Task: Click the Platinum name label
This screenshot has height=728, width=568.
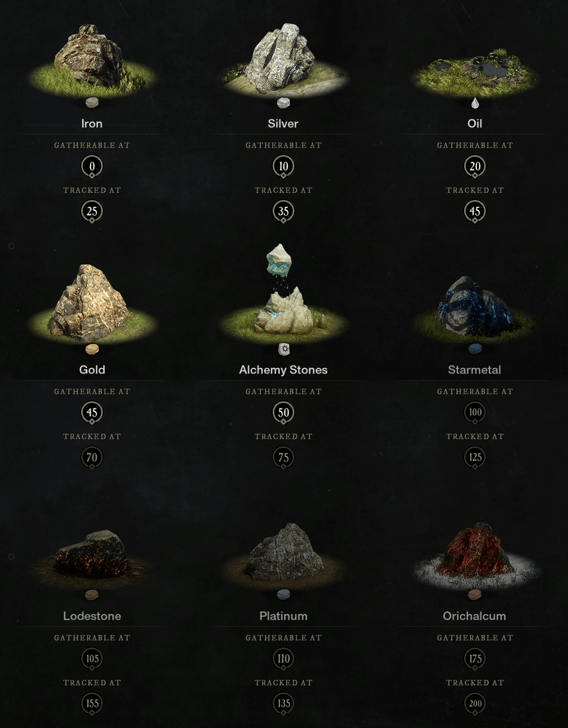Action: pos(283,616)
